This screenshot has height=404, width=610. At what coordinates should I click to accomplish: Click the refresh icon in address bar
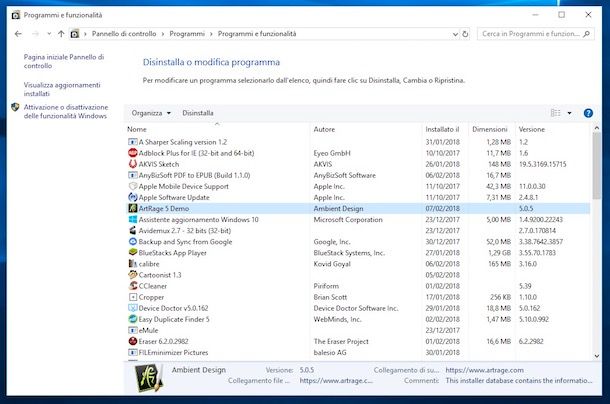(465, 34)
